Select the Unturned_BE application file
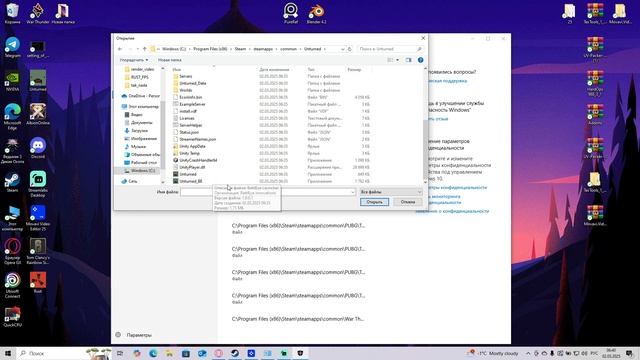This screenshot has width=640, height=360. click(x=191, y=181)
